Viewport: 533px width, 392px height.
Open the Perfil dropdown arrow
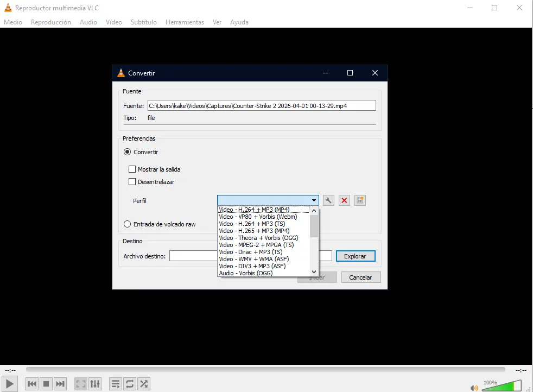(x=314, y=200)
